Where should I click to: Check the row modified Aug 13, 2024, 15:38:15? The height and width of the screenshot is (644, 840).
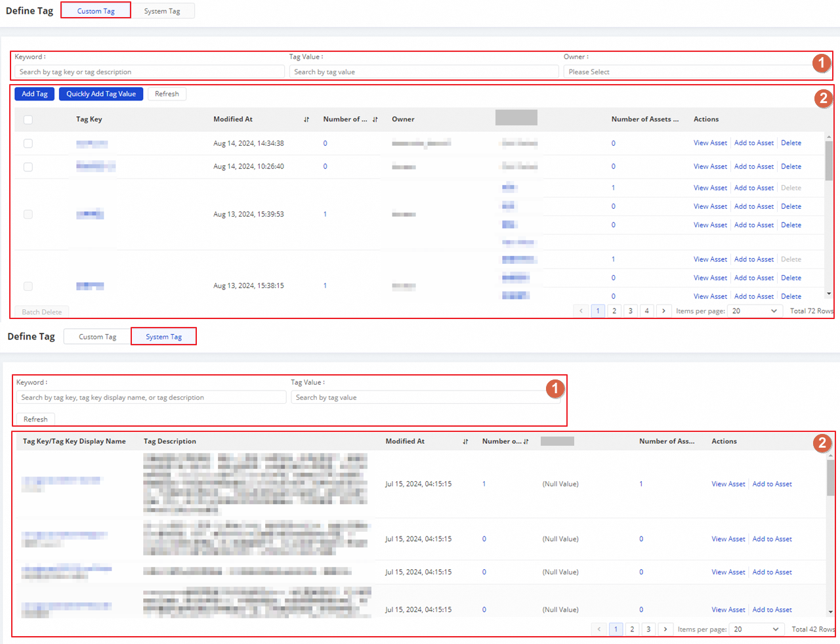pyautogui.click(x=28, y=286)
